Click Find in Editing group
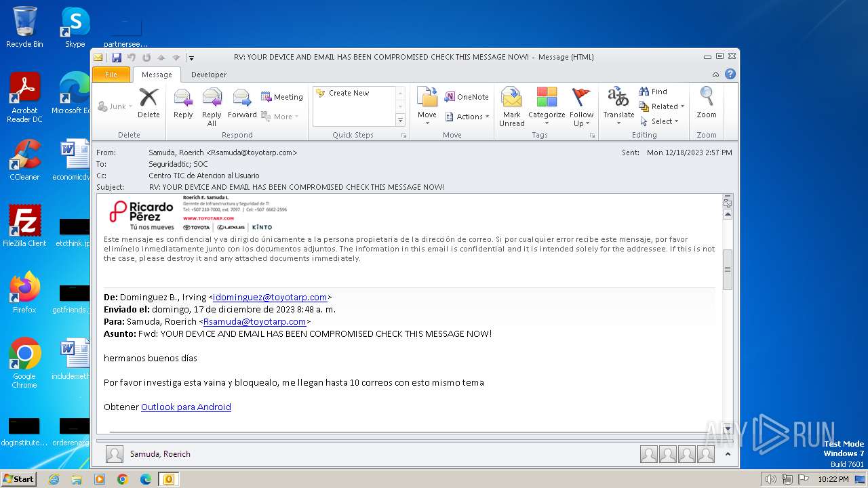 point(653,91)
